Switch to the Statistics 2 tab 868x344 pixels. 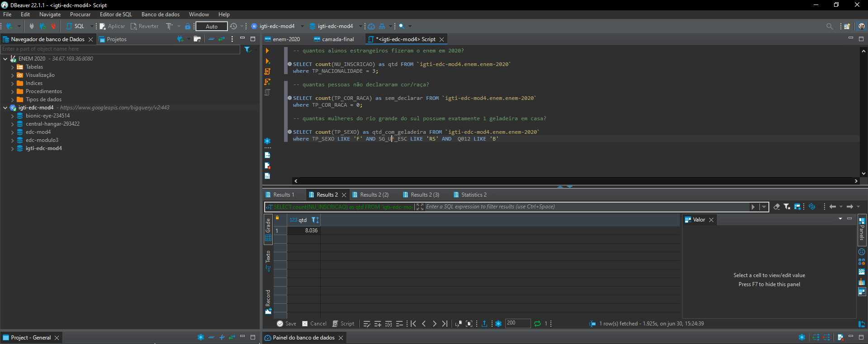point(473,195)
